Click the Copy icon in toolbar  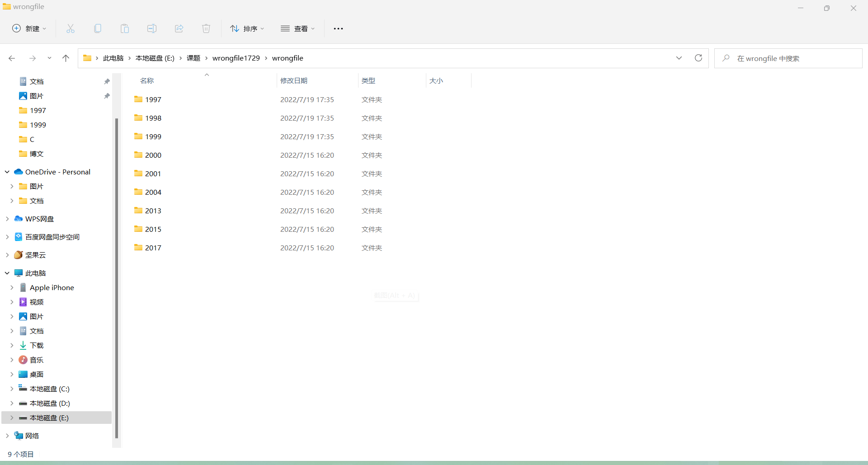click(x=98, y=28)
